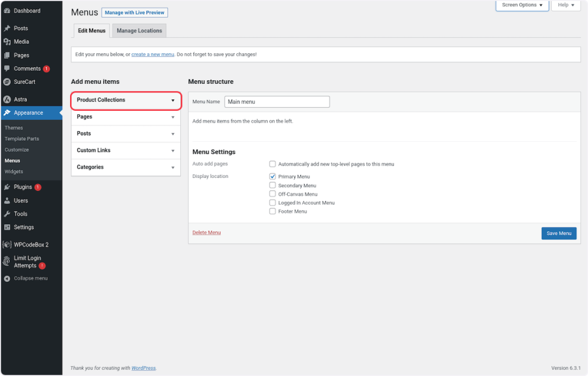Uncheck the Primary Menu checkbox

273,177
